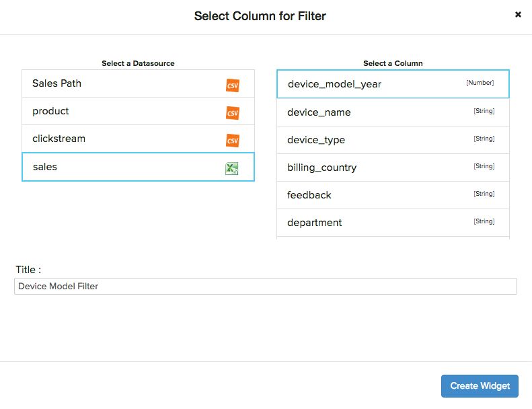Click the Number type tag on device_model_year
This screenshot has width=532, height=409.
pos(480,83)
